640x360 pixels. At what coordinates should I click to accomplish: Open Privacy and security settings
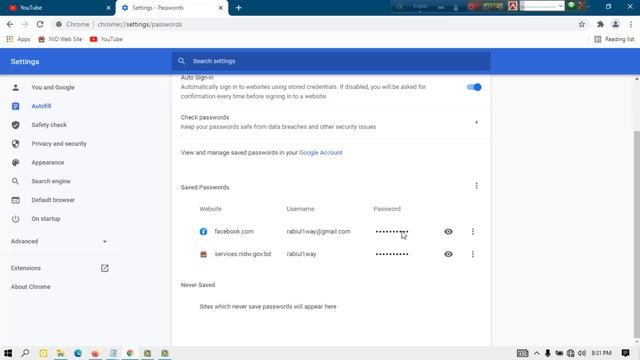(x=59, y=144)
